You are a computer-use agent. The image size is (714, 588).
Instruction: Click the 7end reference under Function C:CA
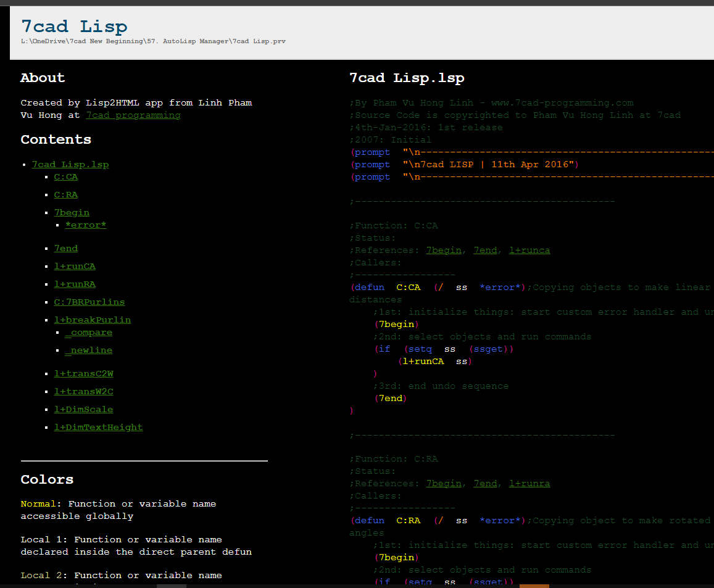coord(485,251)
